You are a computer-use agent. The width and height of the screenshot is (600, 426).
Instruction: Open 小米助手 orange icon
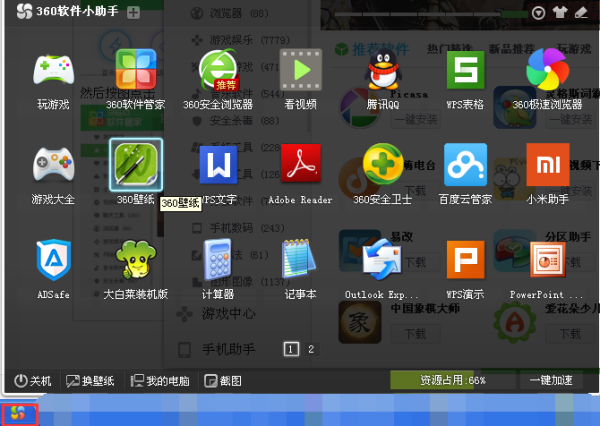coord(548,165)
